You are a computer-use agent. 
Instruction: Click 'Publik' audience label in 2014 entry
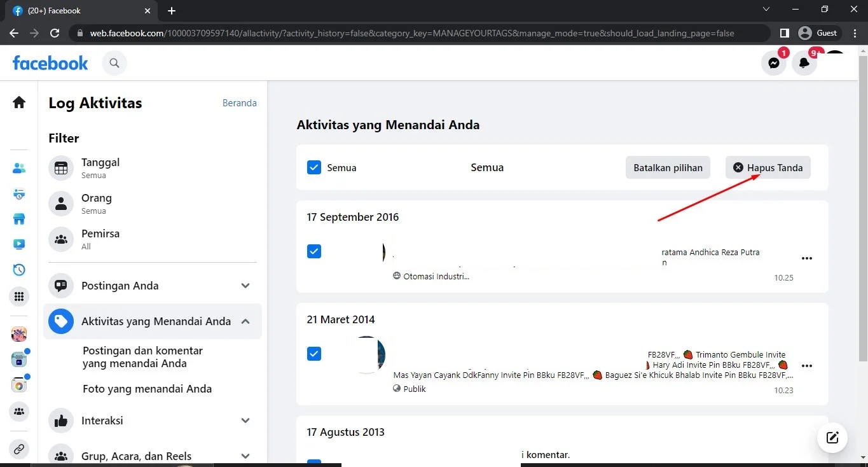click(x=415, y=389)
